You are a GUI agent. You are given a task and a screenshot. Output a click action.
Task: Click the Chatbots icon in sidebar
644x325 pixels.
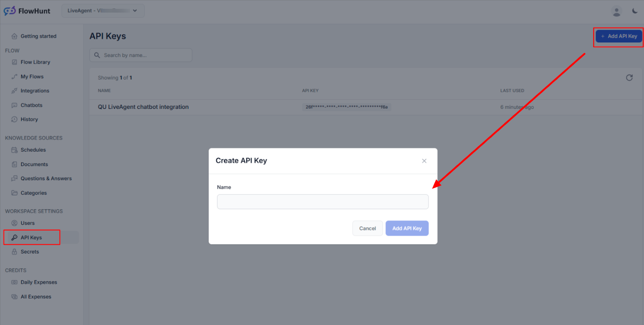pos(14,105)
